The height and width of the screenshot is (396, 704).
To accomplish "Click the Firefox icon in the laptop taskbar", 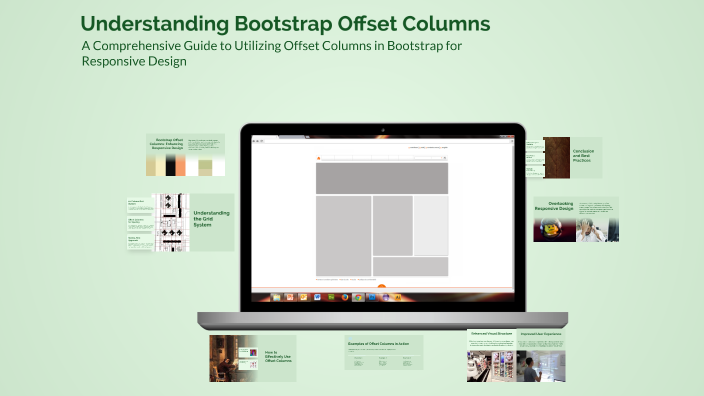I will [x=345, y=297].
